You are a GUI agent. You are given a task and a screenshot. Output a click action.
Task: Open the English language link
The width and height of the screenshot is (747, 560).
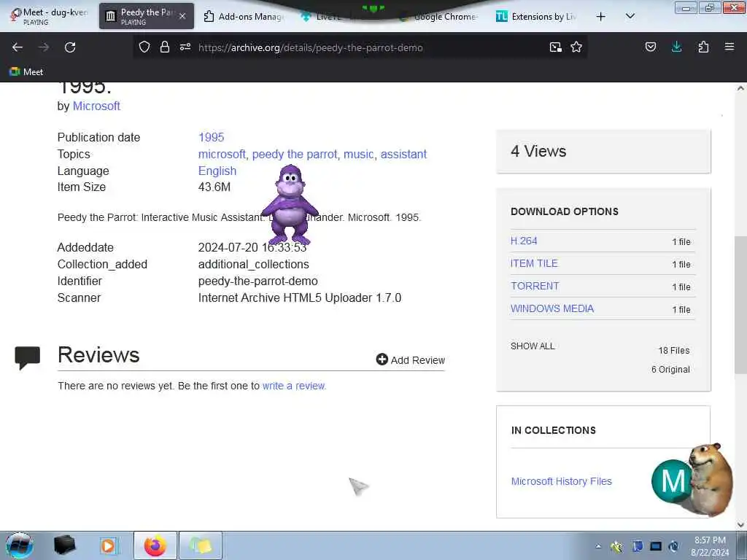point(217,171)
